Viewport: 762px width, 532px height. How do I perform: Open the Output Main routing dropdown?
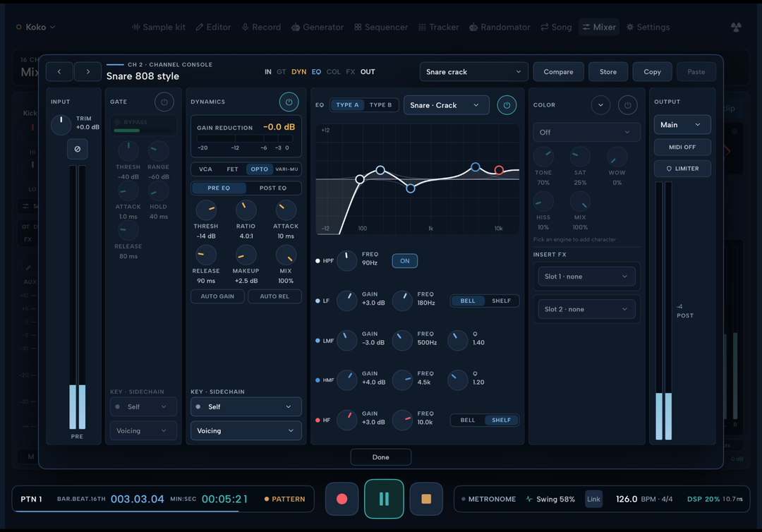pyautogui.click(x=682, y=125)
